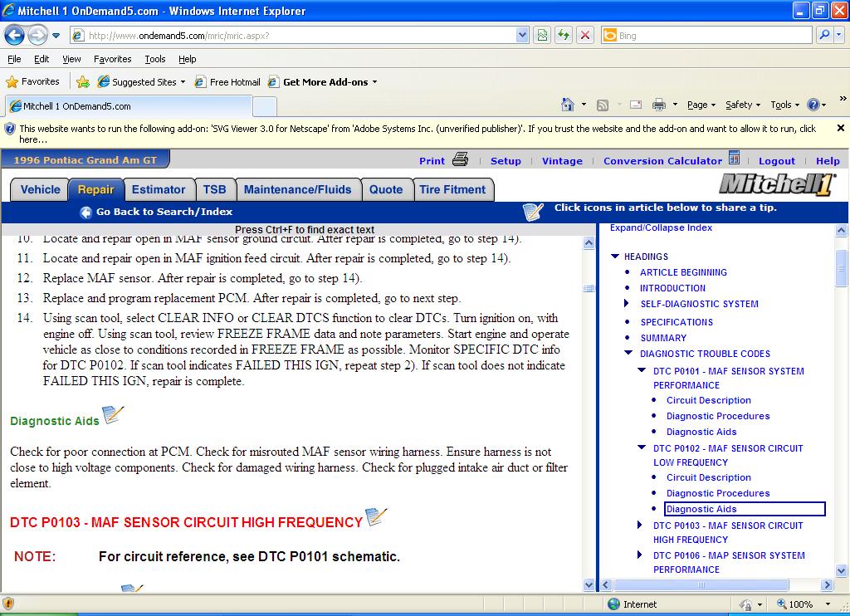This screenshot has width=850, height=616.
Task: Open browser Tools menu in menu bar
Action: 155,59
